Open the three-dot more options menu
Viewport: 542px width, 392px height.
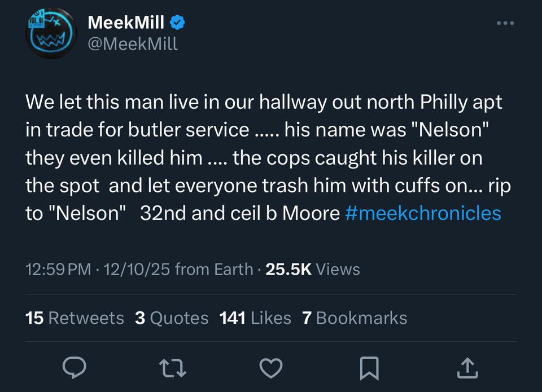(x=505, y=23)
